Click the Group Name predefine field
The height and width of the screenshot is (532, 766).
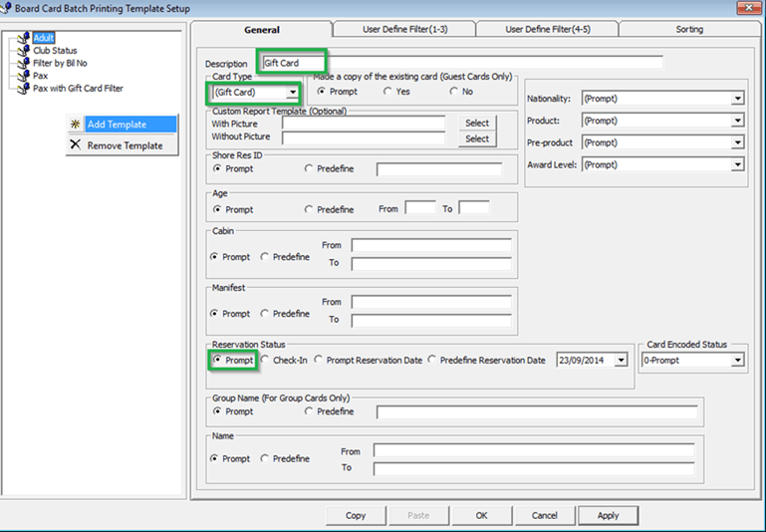point(537,411)
